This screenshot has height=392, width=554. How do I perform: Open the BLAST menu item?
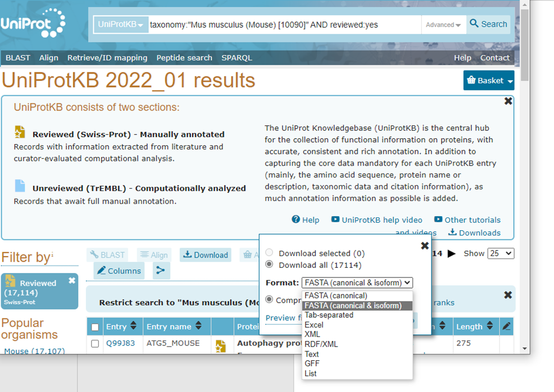coord(18,58)
